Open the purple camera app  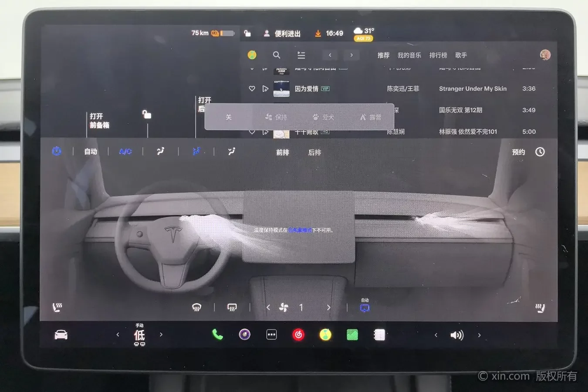coord(245,335)
